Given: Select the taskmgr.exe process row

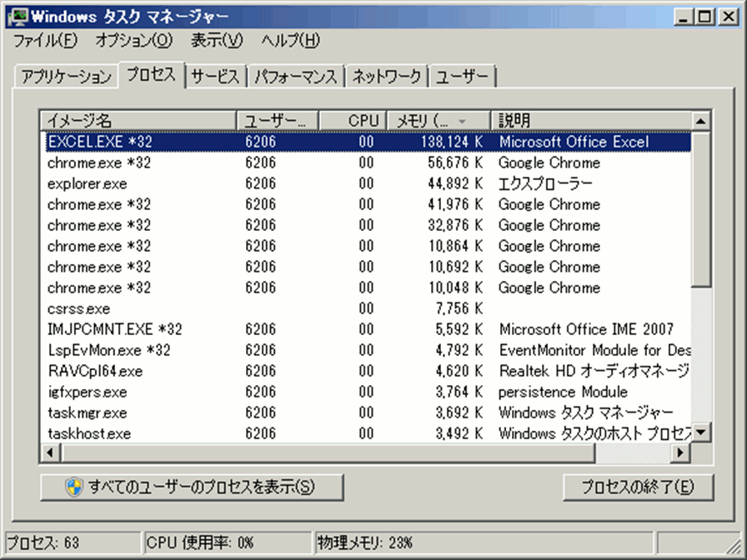Looking at the screenshot, I should point(88,412).
